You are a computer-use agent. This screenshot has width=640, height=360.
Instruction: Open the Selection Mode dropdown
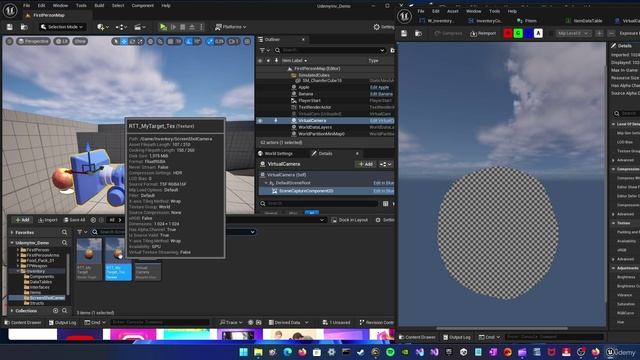(62, 27)
